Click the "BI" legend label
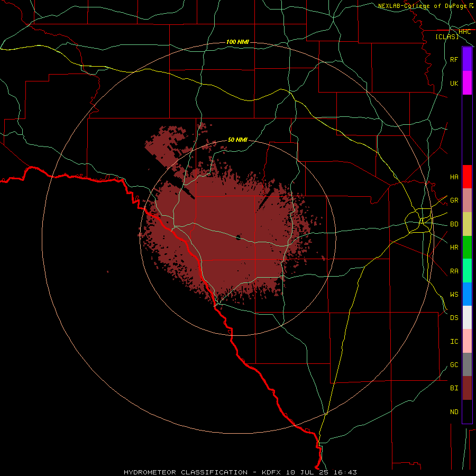This screenshot has height=476, width=476. [454, 388]
